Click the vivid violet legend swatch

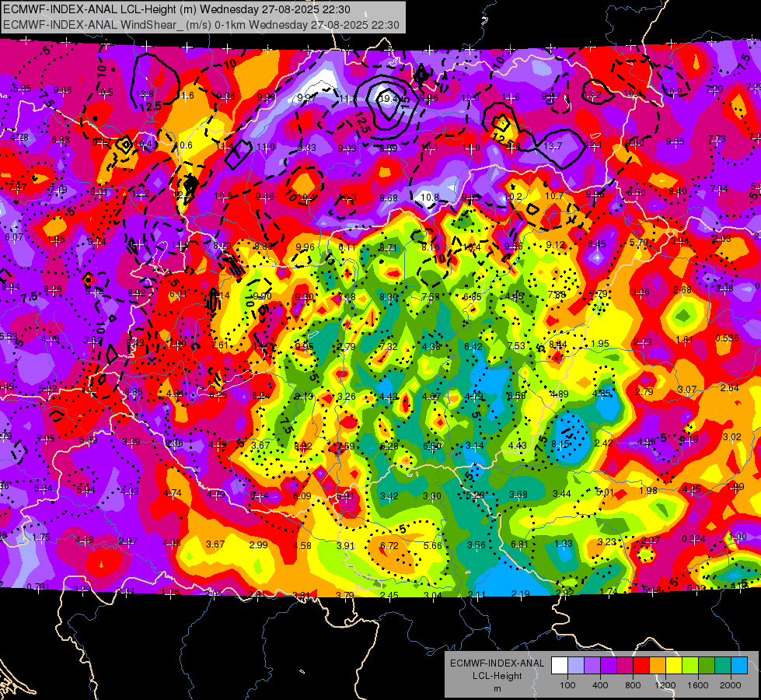pyautogui.click(x=608, y=666)
